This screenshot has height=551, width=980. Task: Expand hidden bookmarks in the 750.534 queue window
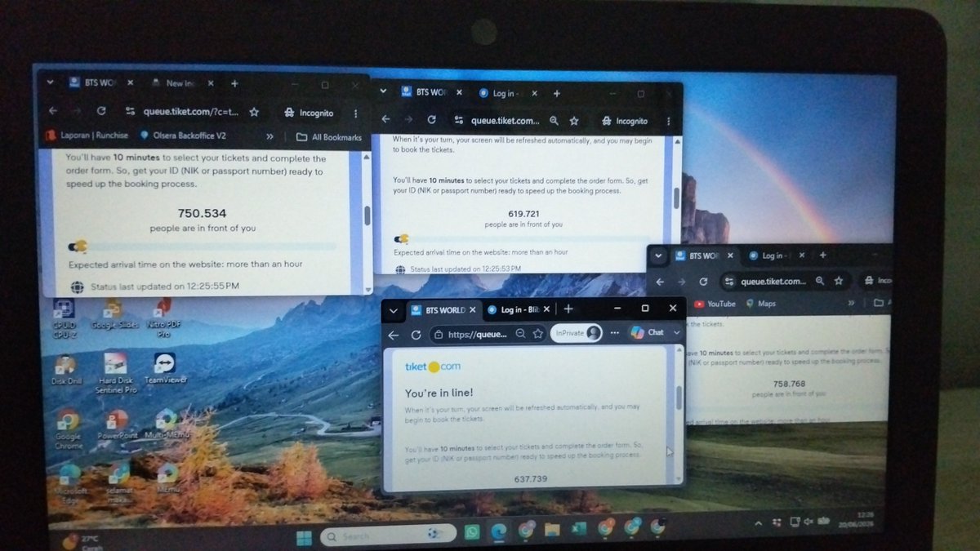click(x=269, y=137)
